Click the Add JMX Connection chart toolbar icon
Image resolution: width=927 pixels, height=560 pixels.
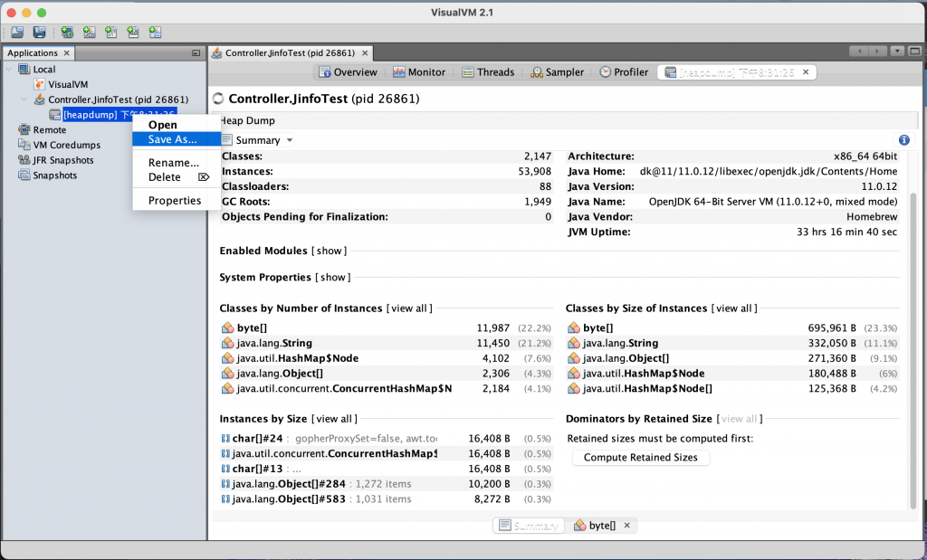90,33
